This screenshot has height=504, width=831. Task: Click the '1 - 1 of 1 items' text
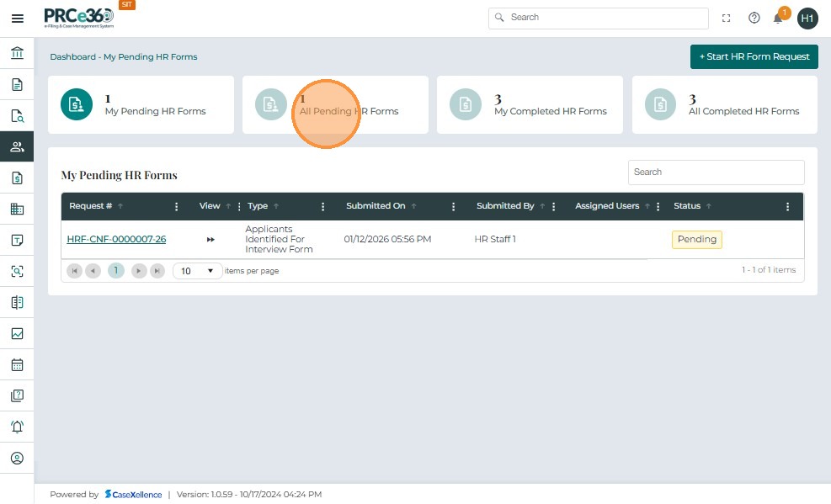pyautogui.click(x=769, y=270)
